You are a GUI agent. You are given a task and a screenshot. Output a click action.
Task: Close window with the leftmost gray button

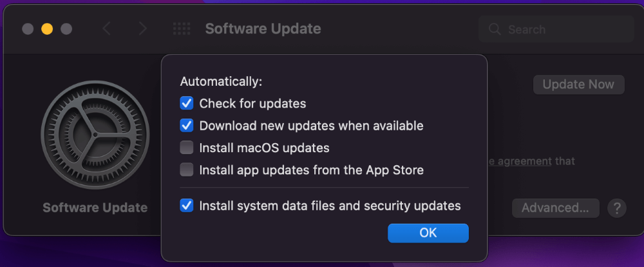28,29
